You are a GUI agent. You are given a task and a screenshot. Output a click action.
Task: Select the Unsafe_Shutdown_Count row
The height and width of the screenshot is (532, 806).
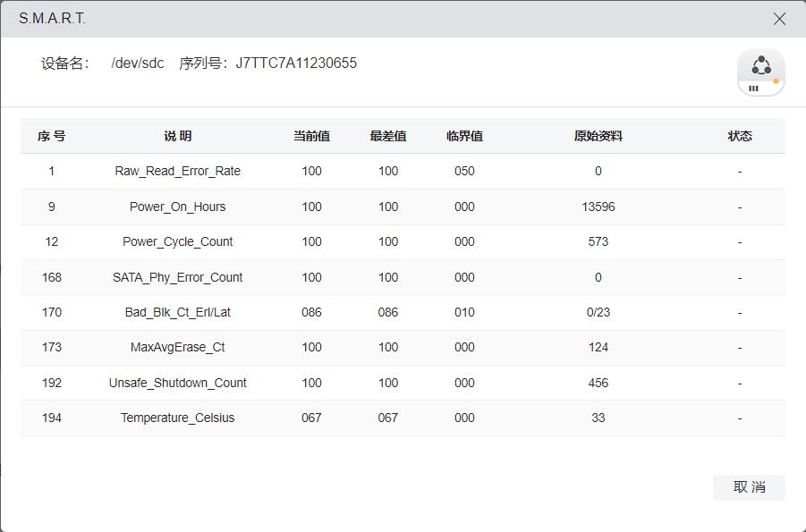click(177, 383)
